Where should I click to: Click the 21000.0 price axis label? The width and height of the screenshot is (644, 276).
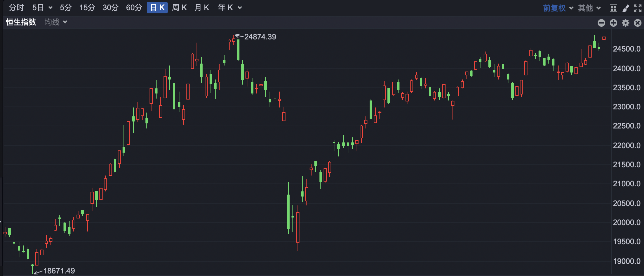click(627, 184)
